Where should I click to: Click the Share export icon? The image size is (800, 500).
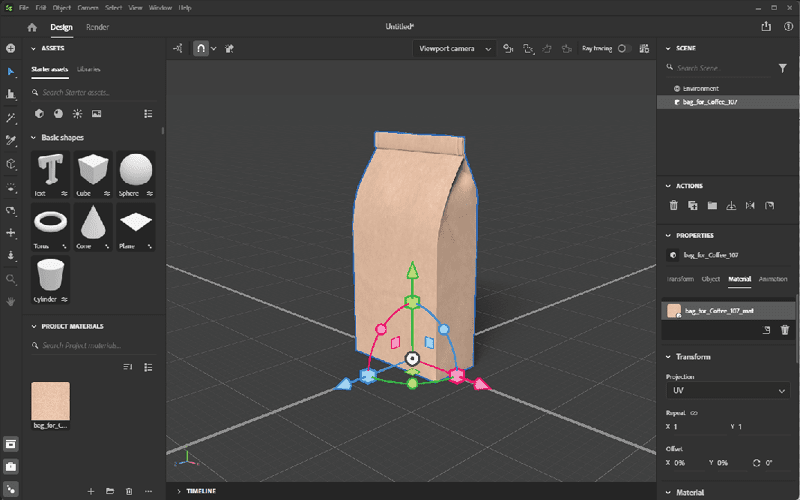(x=766, y=27)
